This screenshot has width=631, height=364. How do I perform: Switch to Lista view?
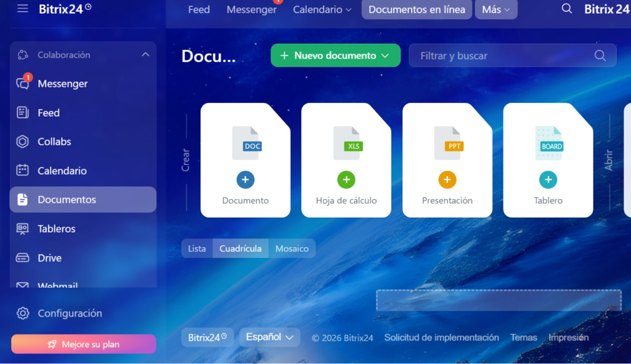[197, 248]
